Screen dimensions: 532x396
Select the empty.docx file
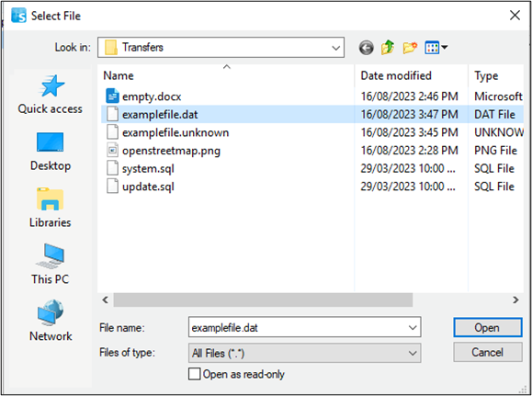coord(152,96)
